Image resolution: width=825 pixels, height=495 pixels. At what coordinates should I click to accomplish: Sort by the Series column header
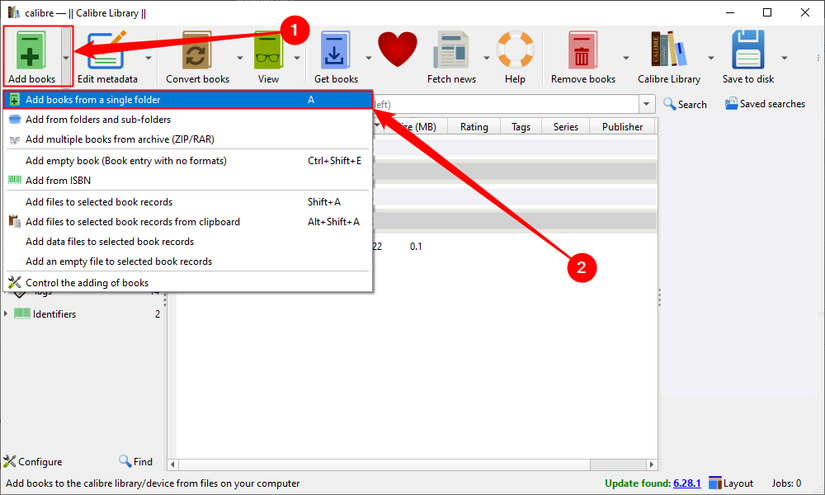[565, 127]
